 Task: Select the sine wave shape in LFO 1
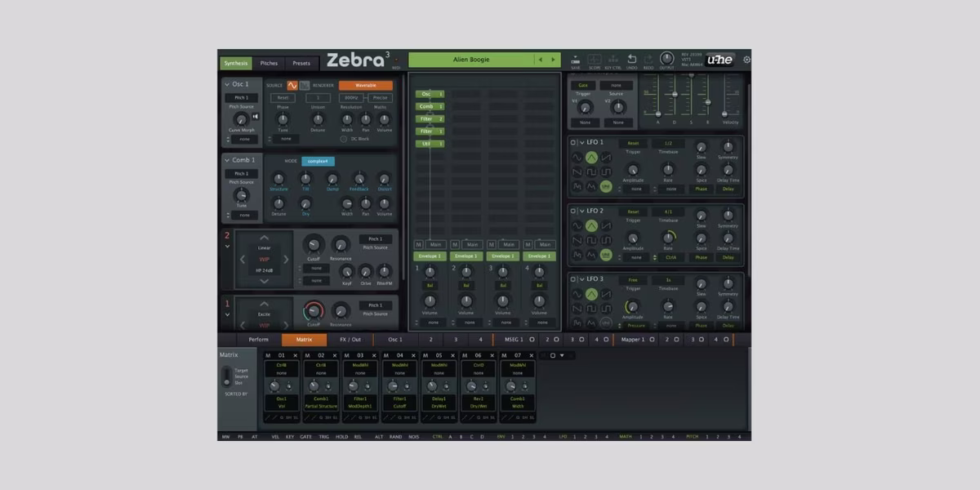[575, 155]
